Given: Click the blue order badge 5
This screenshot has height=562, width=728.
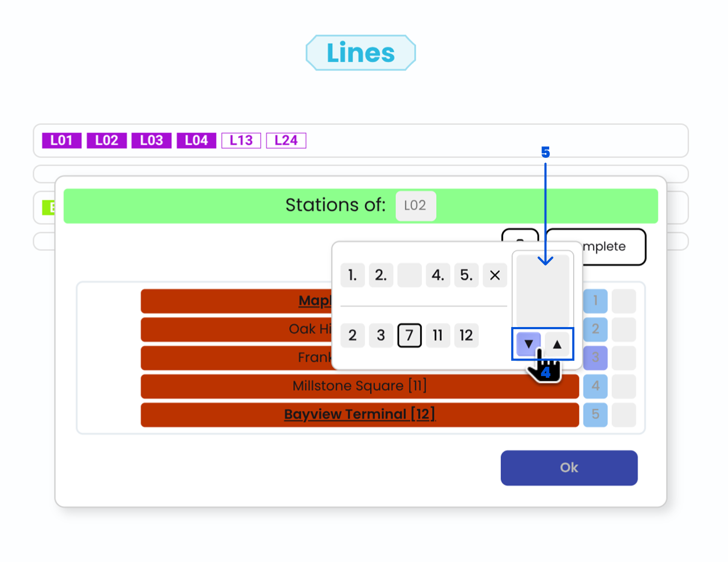Looking at the screenshot, I should (595, 414).
